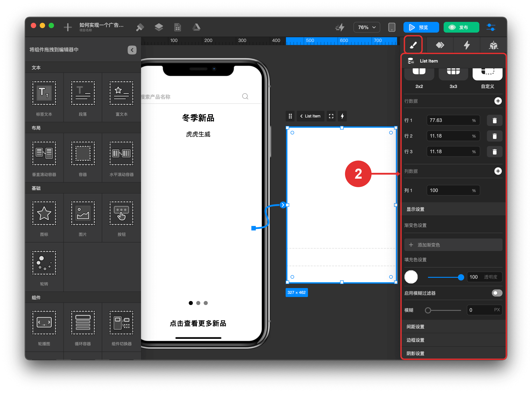Click the Google Drive icon in toolbar

(x=196, y=27)
